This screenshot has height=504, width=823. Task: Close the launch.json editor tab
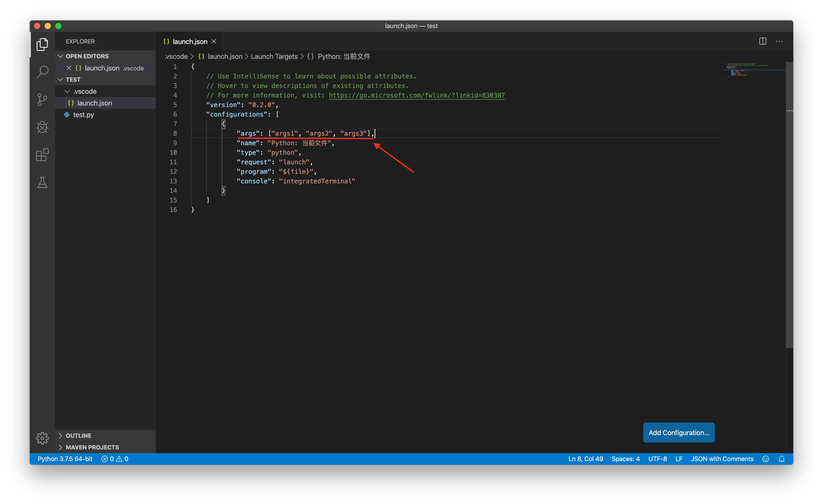(214, 41)
